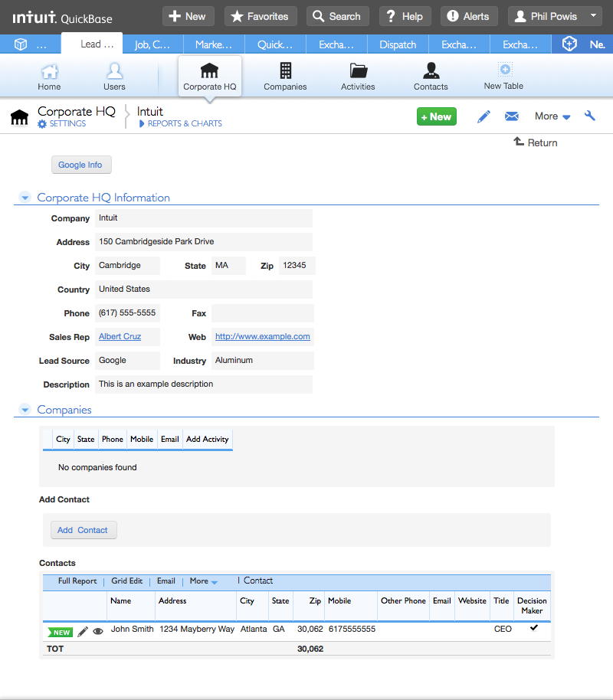Edit John Smith contact with pencil icon
This screenshot has height=700, width=613.
point(83,631)
